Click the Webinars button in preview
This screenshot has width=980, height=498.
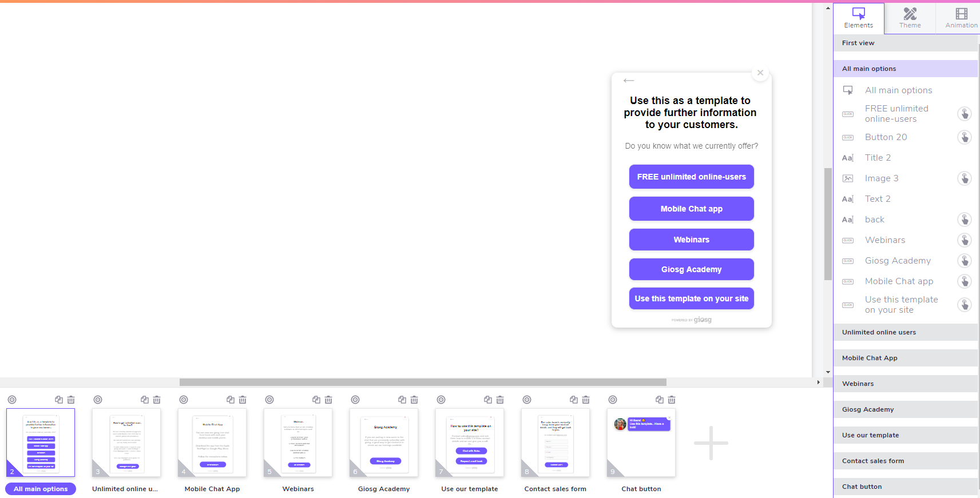point(691,240)
